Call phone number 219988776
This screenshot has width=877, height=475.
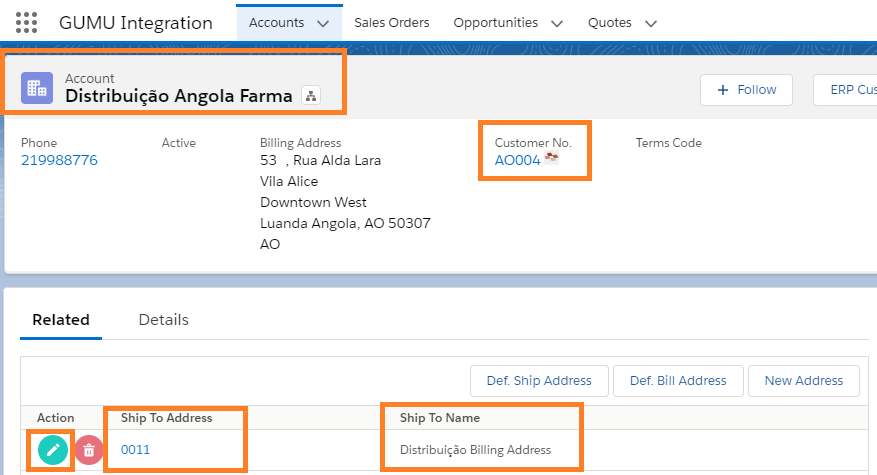click(x=59, y=161)
